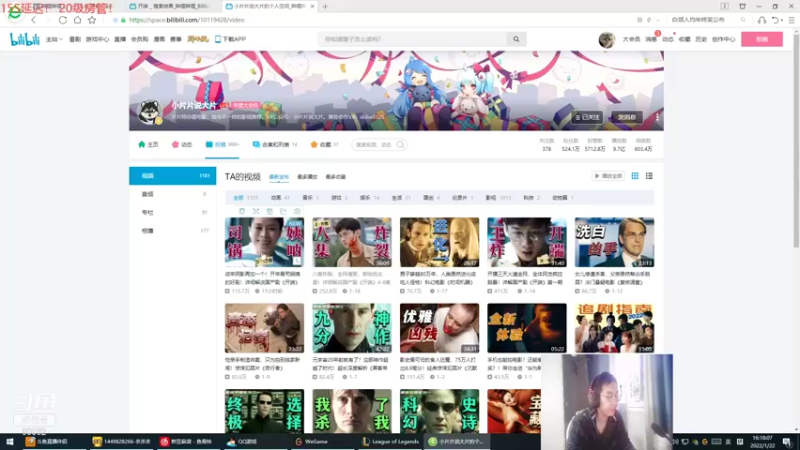Open WeGame from taskbar
This screenshot has width=800, height=450.
[311, 442]
